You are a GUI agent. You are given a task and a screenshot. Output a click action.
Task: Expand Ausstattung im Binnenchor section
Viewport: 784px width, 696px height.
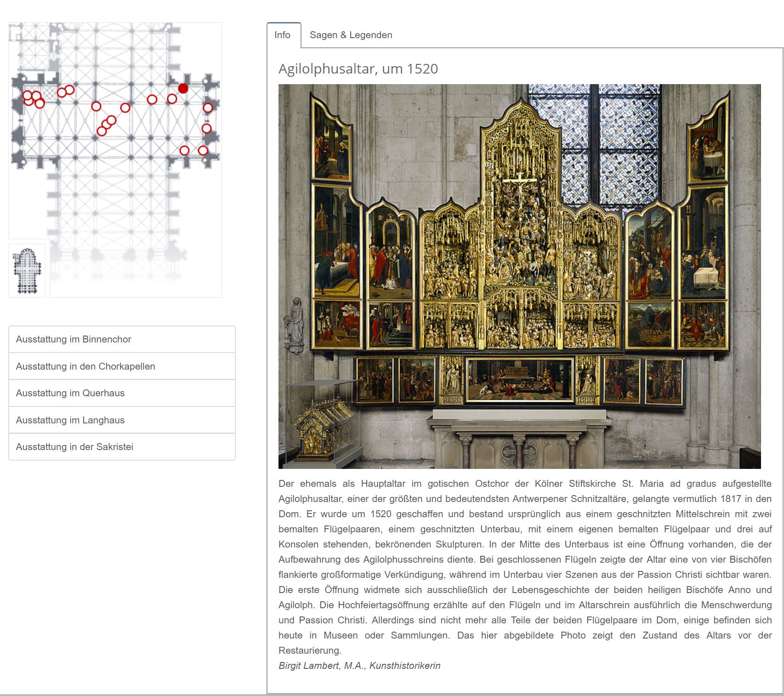[122, 339]
